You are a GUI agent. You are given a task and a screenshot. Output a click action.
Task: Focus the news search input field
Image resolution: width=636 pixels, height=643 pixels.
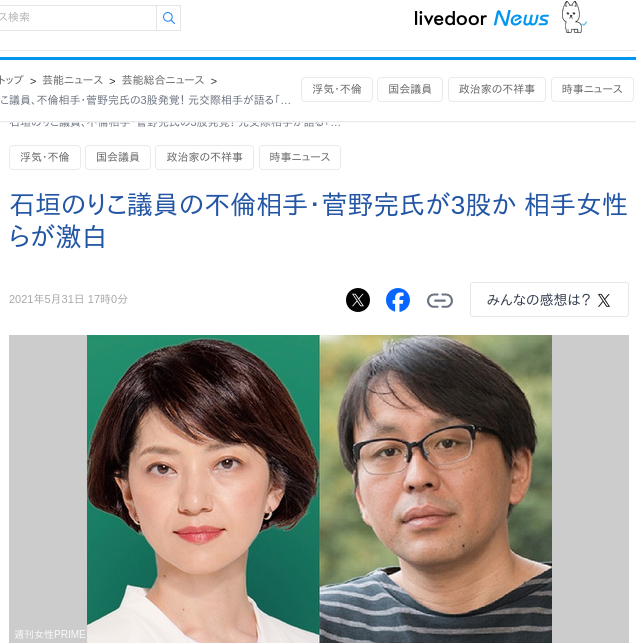pos(77,18)
